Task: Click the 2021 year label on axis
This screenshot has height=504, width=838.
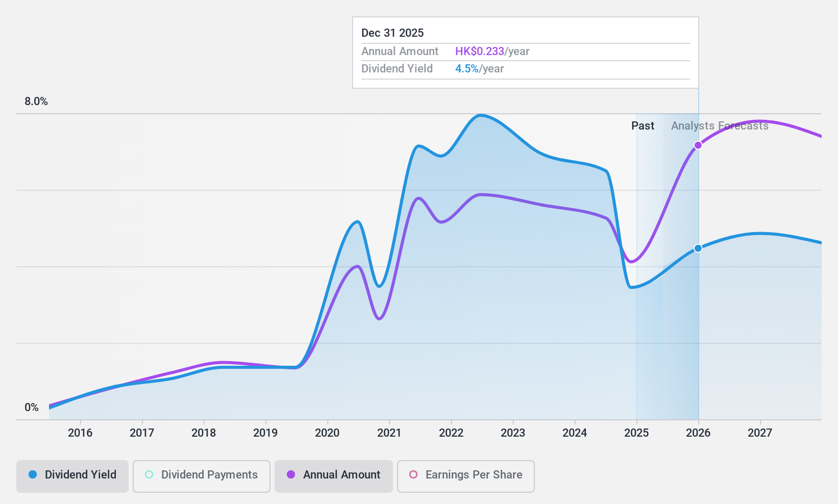Action: [x=389, y=433]
